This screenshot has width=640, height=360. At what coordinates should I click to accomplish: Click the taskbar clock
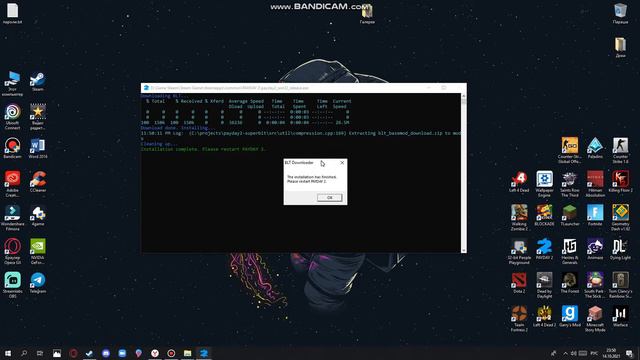[611, 353]
